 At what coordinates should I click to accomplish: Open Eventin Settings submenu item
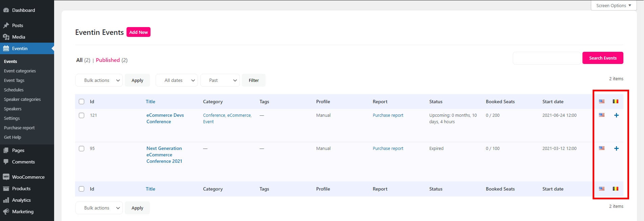(x=12, y=118)
